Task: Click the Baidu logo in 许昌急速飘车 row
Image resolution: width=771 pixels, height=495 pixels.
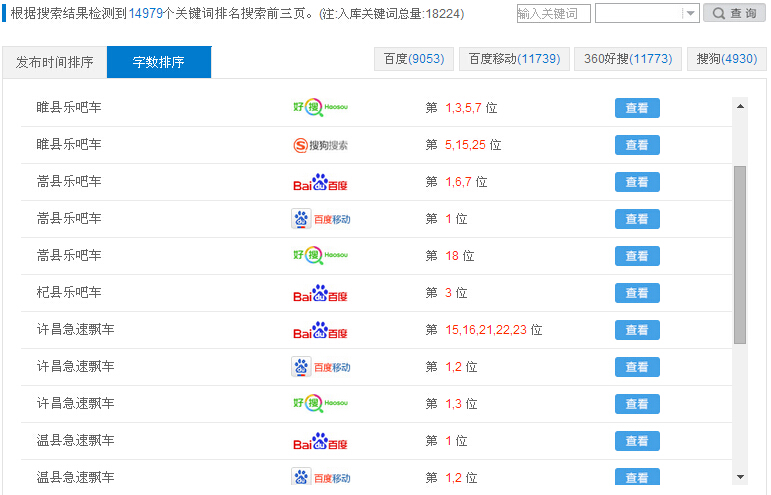Action: point(320,330)
